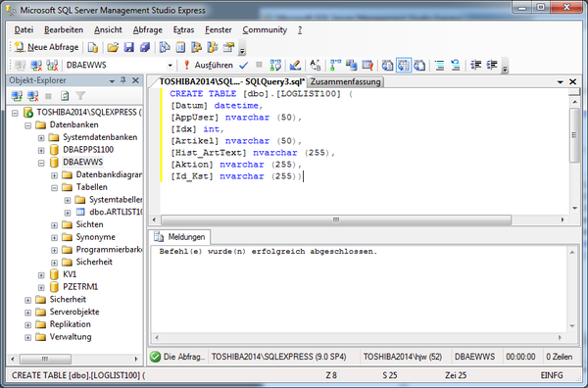Select the Meldungen results tab

pyautogui.click(x=180, y=237)
